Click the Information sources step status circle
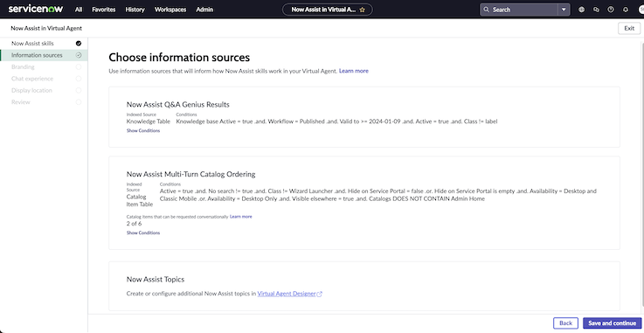 coord(79,55)
